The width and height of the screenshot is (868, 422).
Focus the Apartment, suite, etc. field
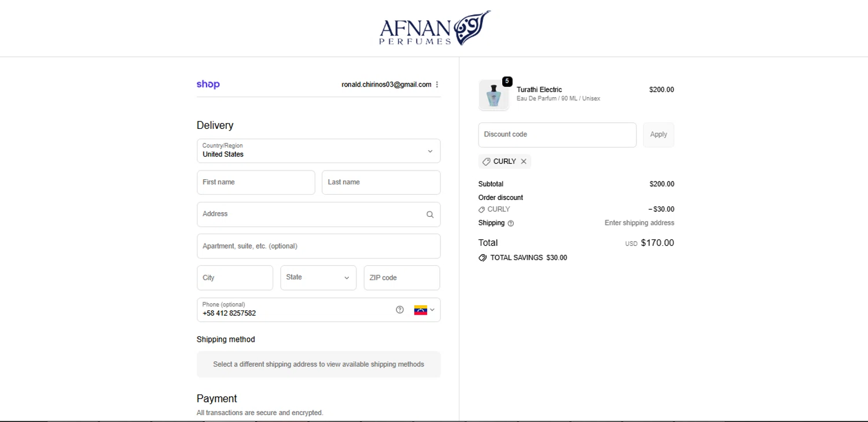pos(318,246)
